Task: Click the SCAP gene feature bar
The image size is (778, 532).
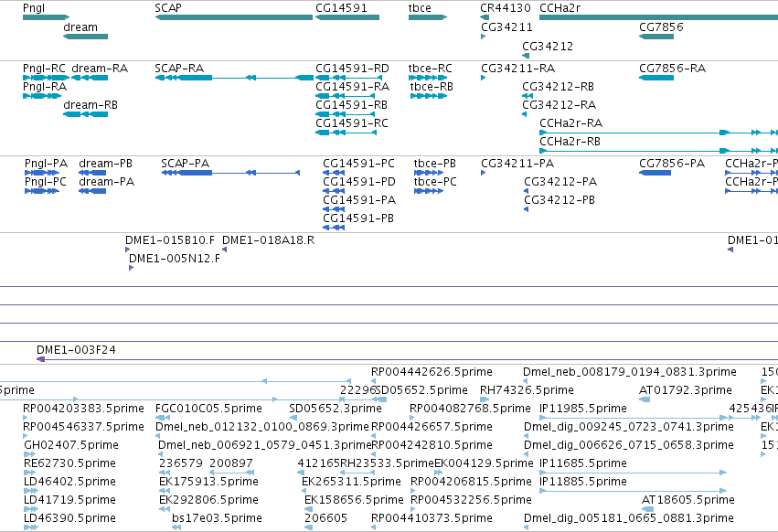Action: (x=234, y=17)
